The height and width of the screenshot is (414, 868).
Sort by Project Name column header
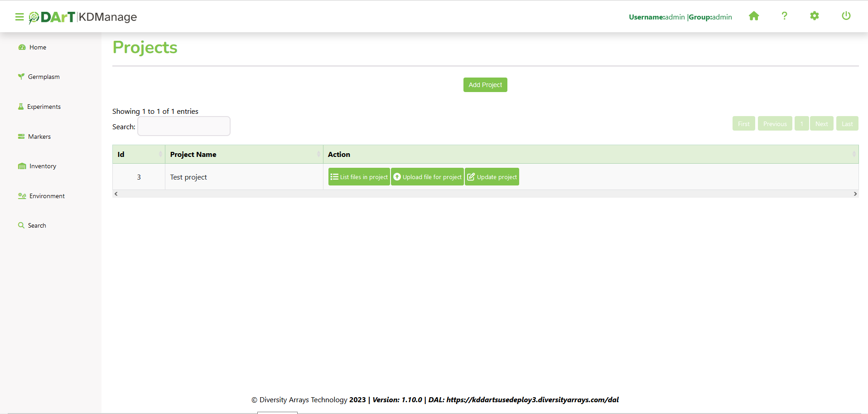click(x=244, y=155)
